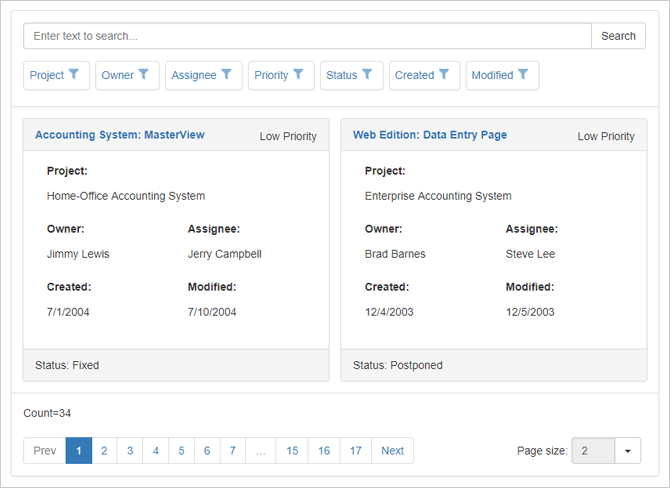The image size is (670, 488).
Task: Click the Created filter funnel icon
Action: coord(445,75)
